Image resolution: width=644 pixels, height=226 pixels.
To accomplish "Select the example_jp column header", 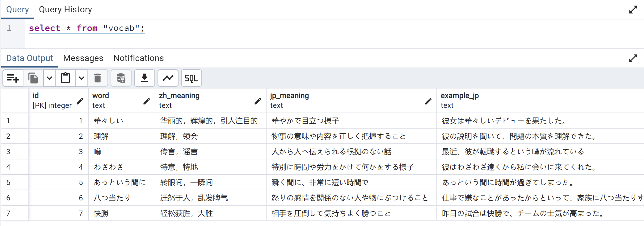I will pos(540,101).
